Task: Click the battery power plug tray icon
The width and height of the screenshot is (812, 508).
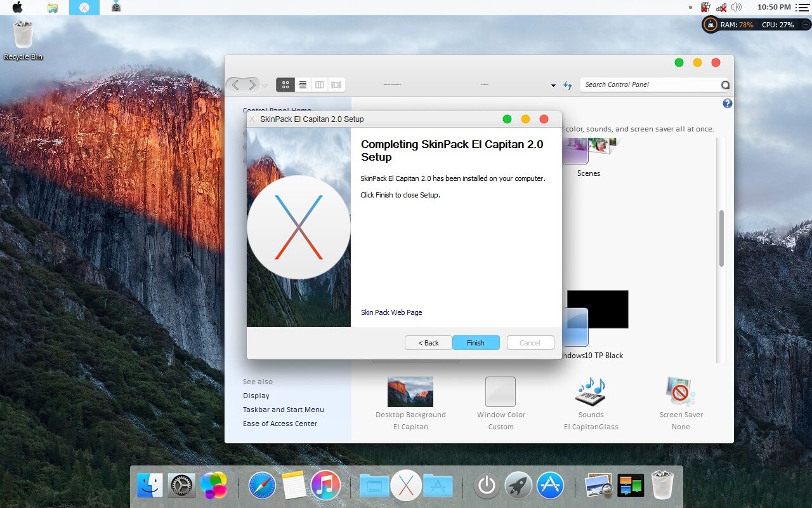Action: click(705, 7)
